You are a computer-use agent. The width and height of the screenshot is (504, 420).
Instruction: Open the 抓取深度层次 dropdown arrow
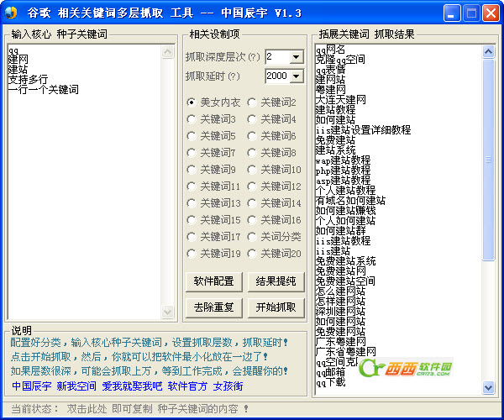(x=296, y=57)
